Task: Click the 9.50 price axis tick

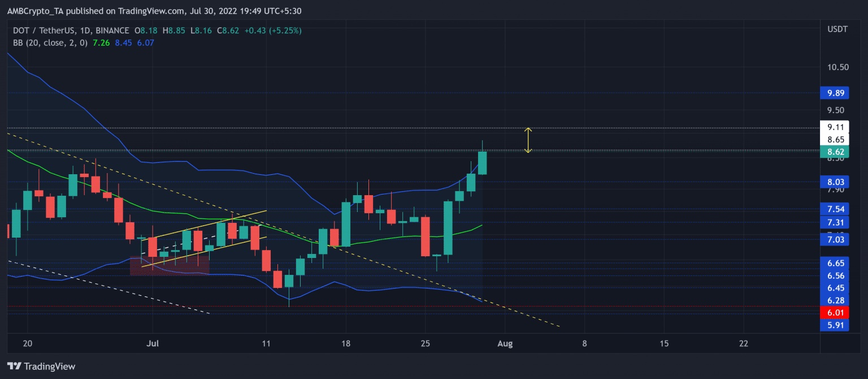Action: [x=837, y=110]
